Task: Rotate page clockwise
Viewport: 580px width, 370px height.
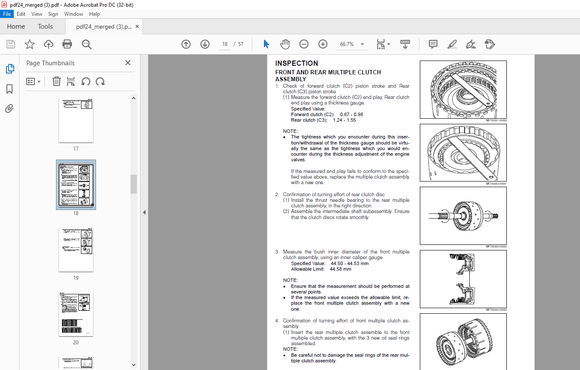Action: coord(100,81)
